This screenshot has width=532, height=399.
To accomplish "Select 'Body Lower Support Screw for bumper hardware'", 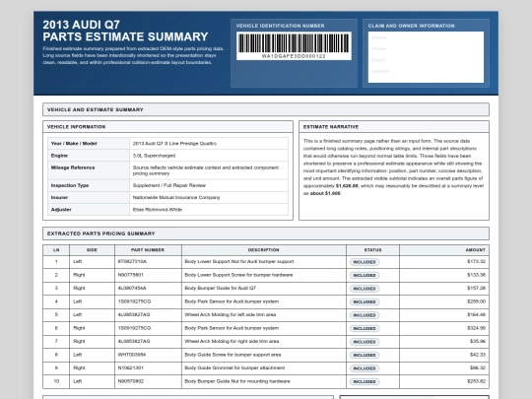I will [x=238, y=275].
